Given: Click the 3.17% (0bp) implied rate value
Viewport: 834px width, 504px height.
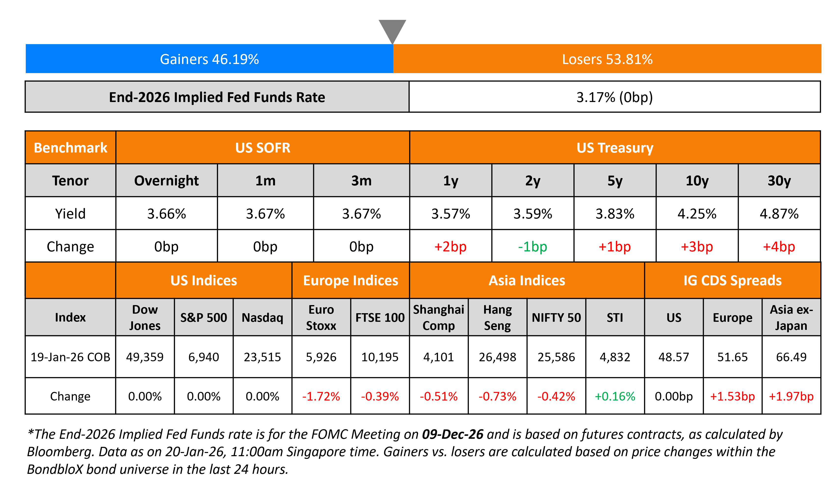Looking at the screenshot, I should (x=614, y=97).
